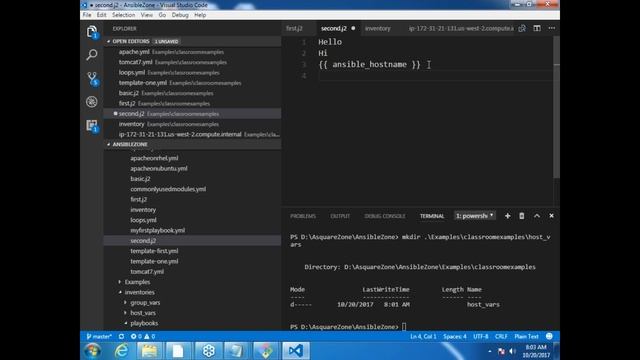Open the Debug menu
Viewport: 640px width, 360px height.
180,15
